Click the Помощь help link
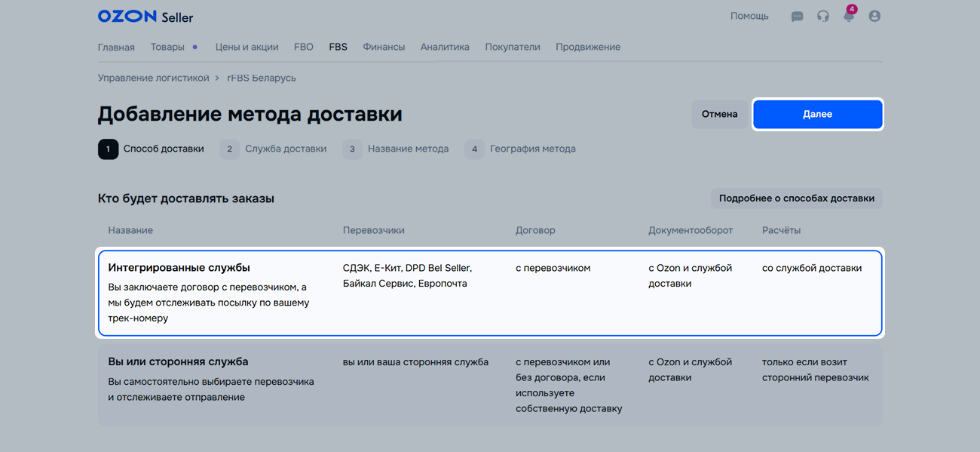 tap(749, 16)
